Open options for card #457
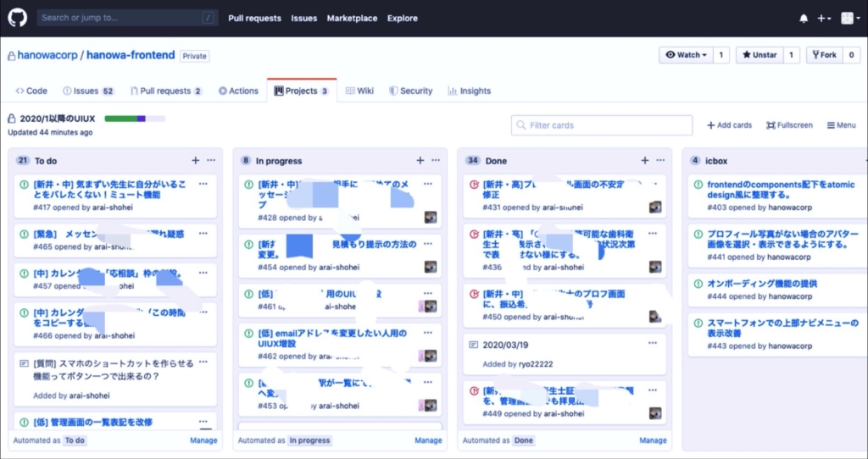 tap(203, 273)
